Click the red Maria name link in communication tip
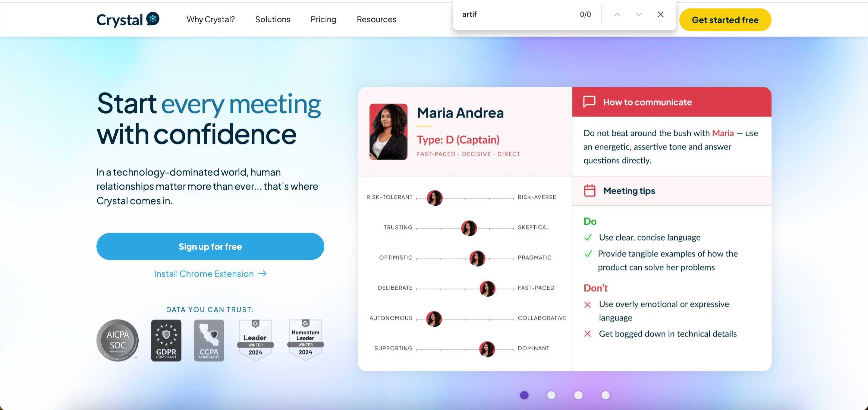 point(723,133)
